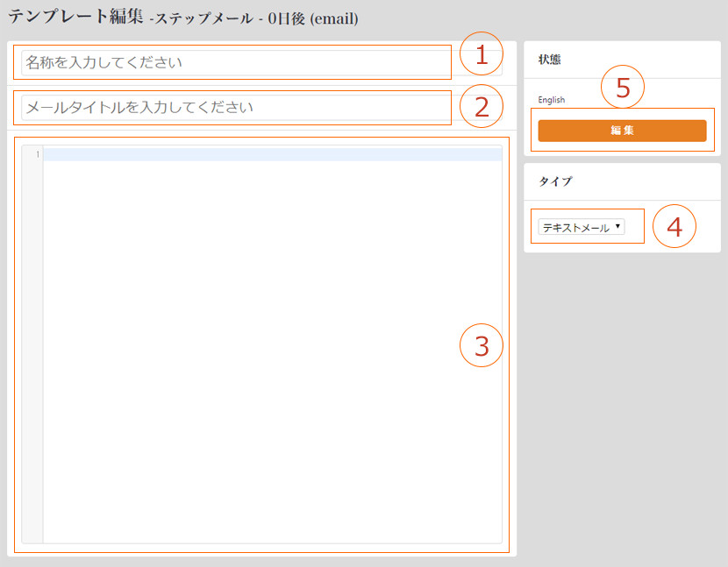728x567 pixels.
Task: Click the circled number 2 marker
Action: [481, 107]
